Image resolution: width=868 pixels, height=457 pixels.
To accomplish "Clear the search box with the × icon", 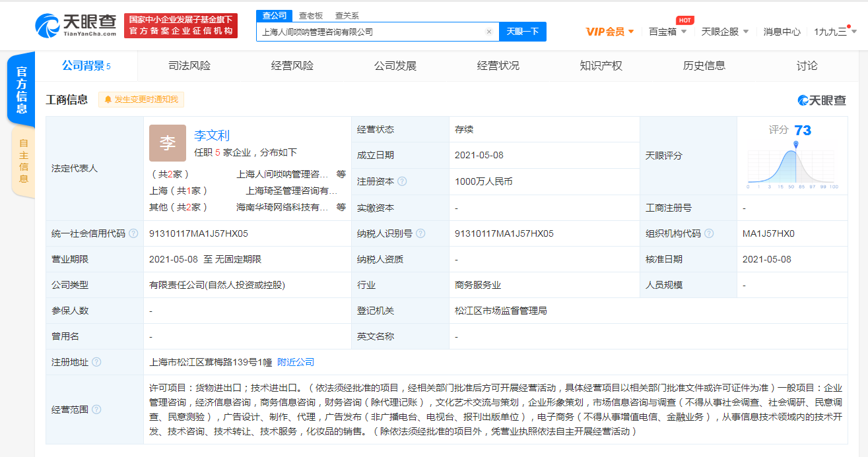I will point(488,31).
